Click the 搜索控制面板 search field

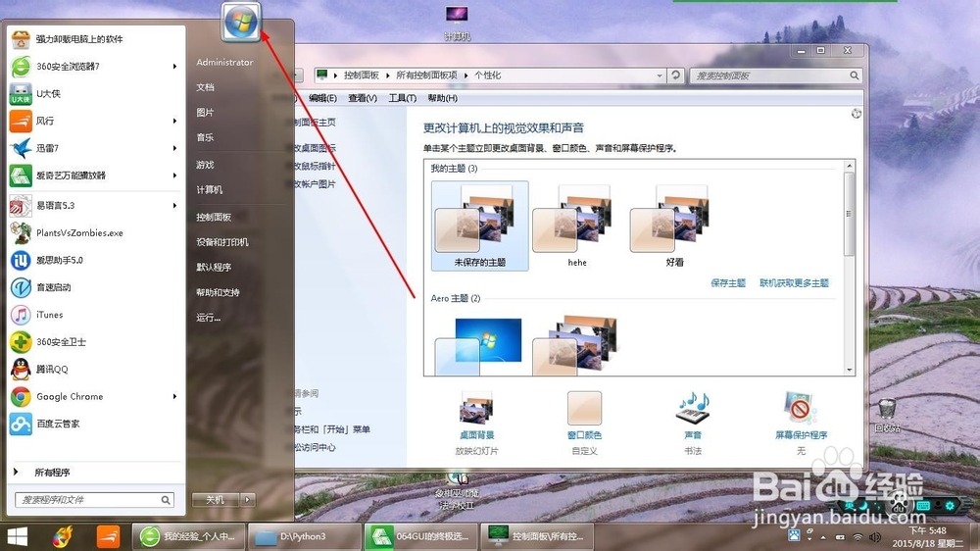coord(775,75)
